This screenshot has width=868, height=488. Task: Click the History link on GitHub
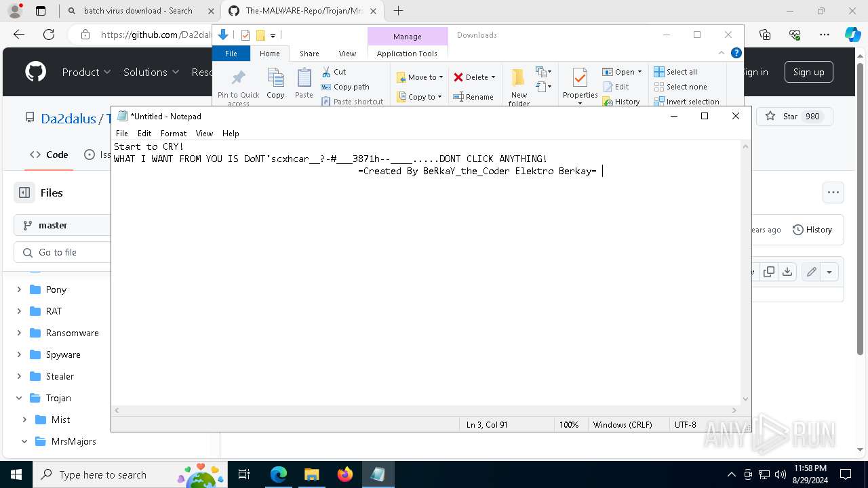coord(812,230)
